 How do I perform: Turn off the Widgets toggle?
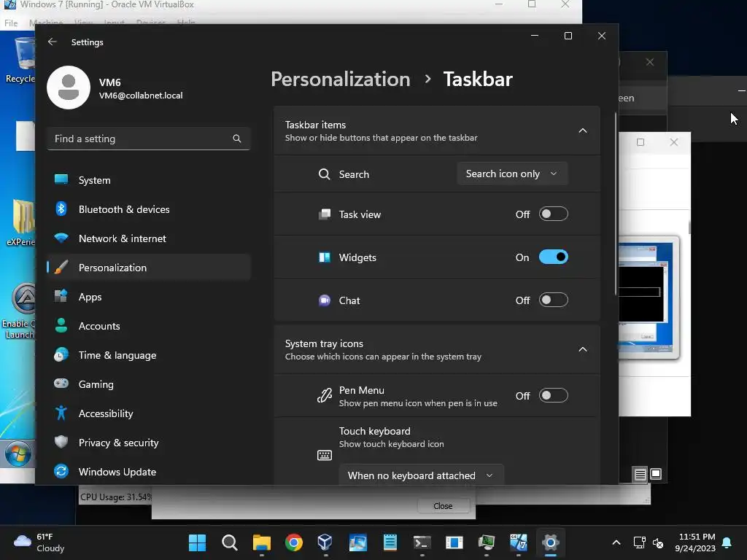coord(554,257)
